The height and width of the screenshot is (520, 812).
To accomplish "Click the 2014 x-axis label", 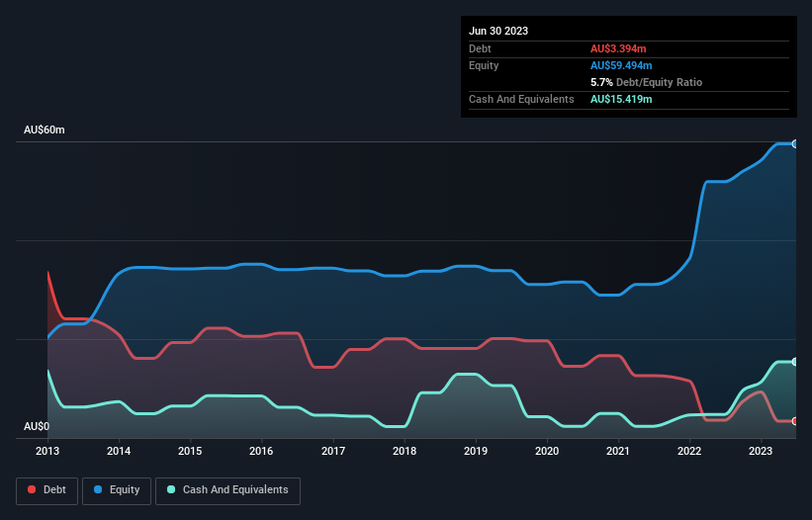I will click(119, 451).
